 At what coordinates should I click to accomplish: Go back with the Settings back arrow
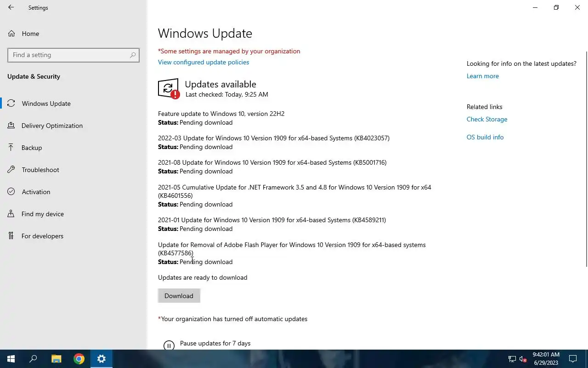click(11, 7)
